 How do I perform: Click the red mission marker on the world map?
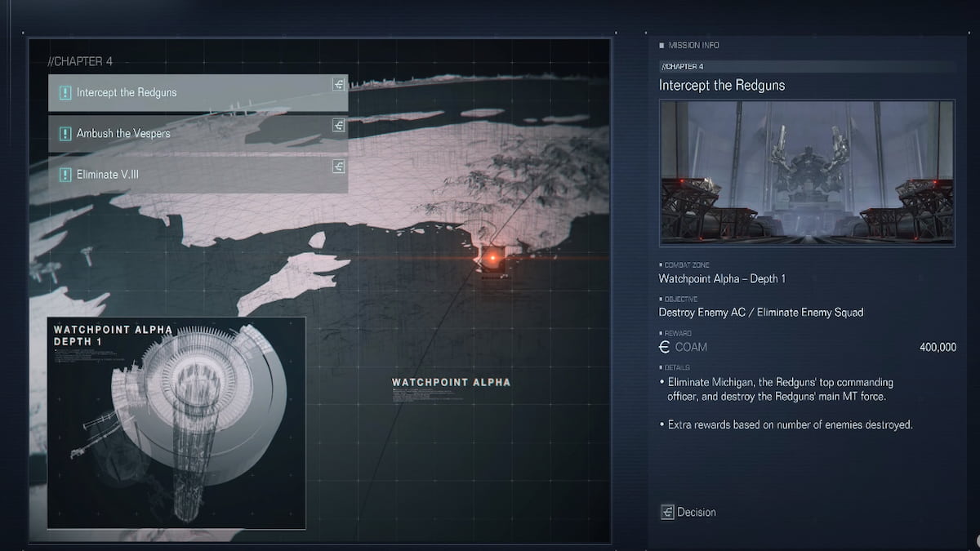click(x=493, y=260)
